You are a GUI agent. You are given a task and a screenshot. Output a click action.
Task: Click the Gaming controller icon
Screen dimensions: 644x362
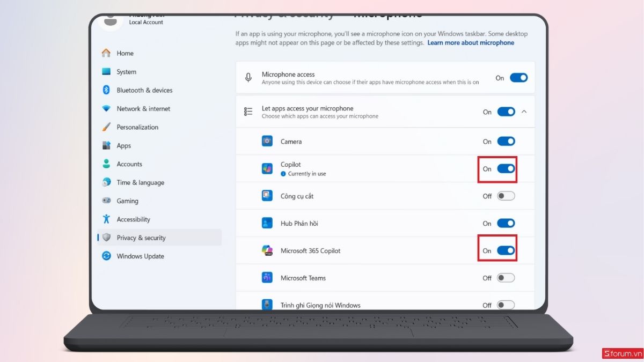(106, 201)
